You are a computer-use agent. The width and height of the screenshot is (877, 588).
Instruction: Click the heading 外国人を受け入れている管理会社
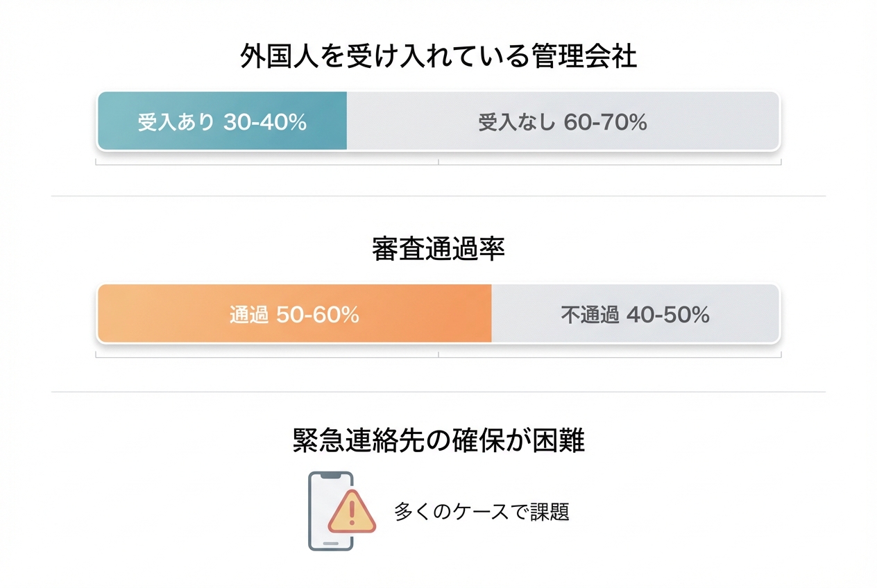[438, 57]
